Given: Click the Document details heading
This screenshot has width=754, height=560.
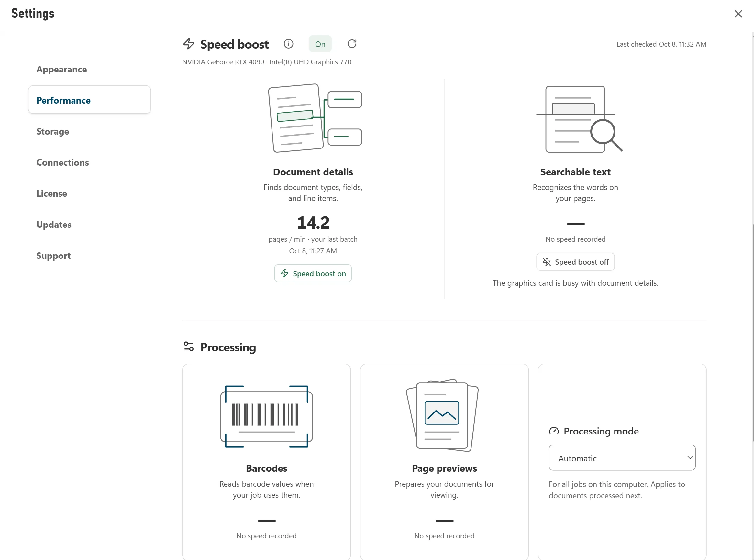Looking at the screenshot, I should click(313, 172).
